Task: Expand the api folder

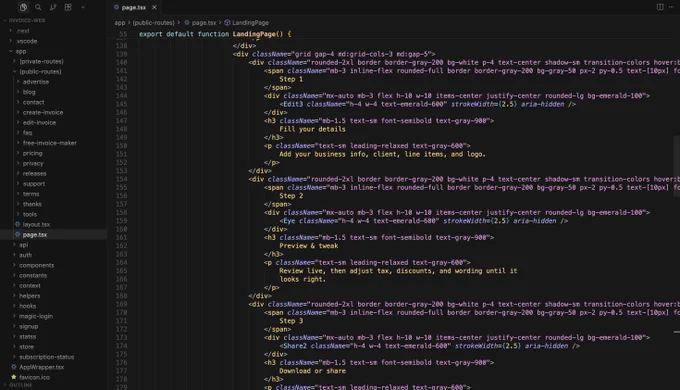Action: (23, 245)
